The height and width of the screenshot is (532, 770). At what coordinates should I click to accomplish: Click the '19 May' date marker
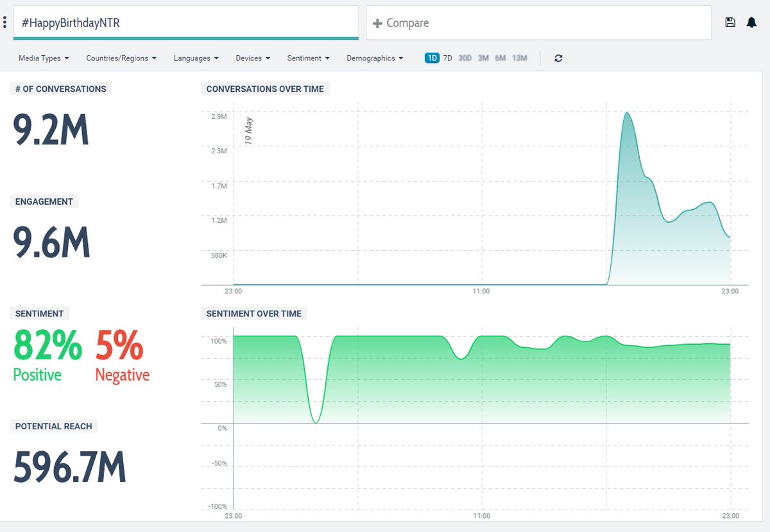tap(249, 130)
